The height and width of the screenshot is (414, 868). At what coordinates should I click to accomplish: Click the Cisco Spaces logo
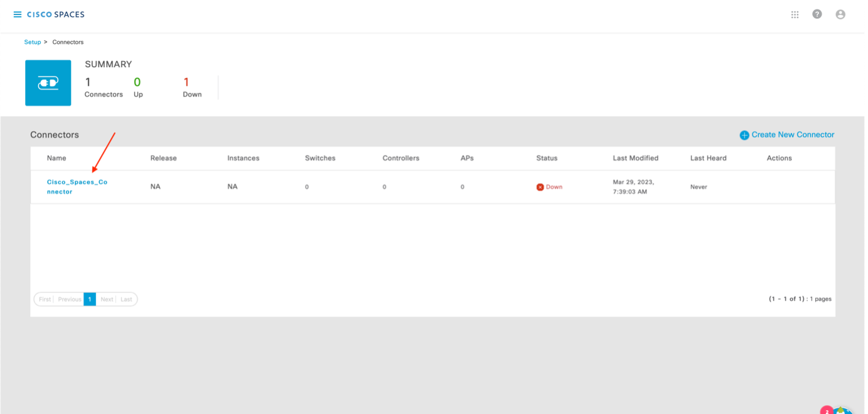[x=56, y=14]
